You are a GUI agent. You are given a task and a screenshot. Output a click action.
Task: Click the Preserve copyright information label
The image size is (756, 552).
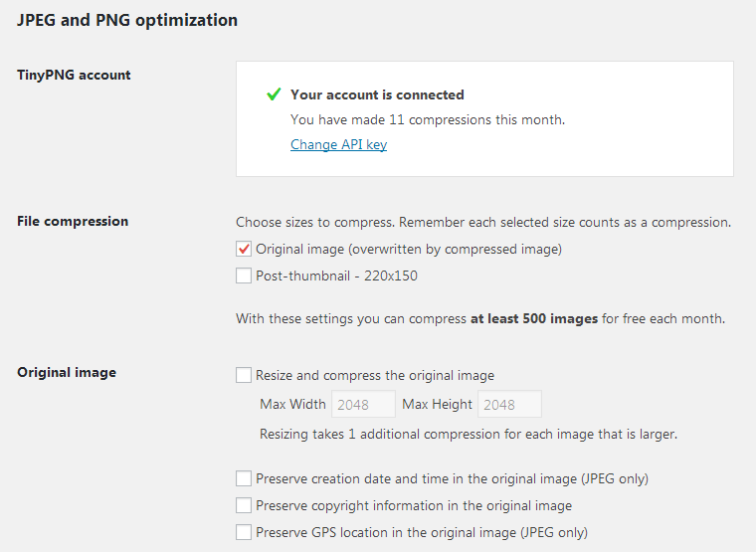pyautogui.click(x=414, y=505)
